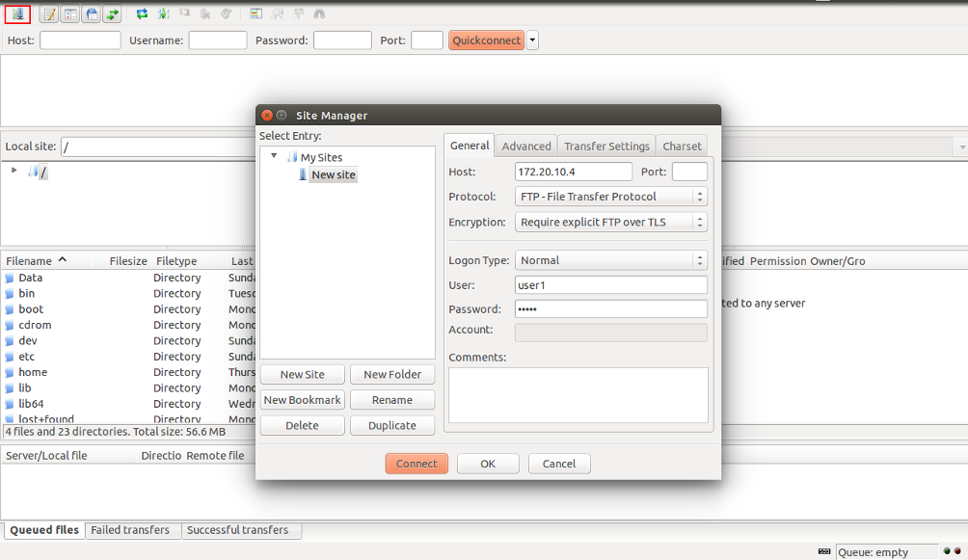Click the New Folder button
Viewport: 968px width, 560px height.
392,375
